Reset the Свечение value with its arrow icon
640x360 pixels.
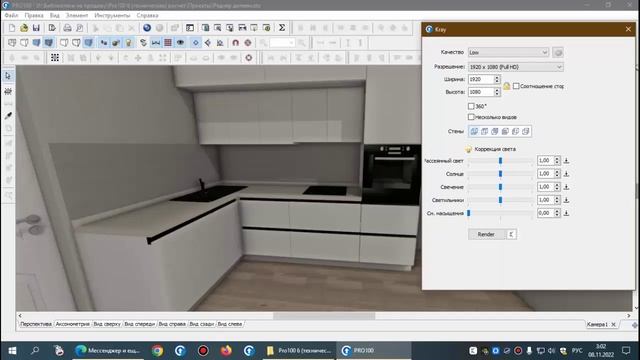point(567,187)
